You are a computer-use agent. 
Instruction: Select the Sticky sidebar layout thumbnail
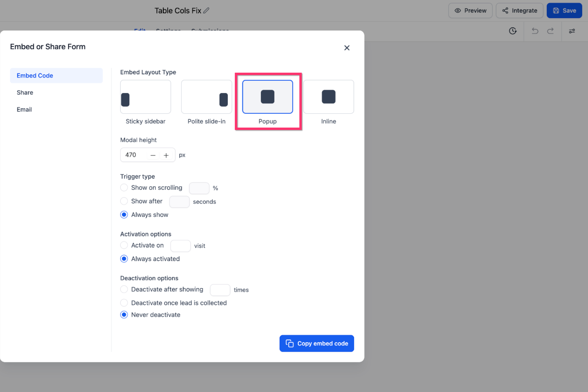[x=146, y=97]
